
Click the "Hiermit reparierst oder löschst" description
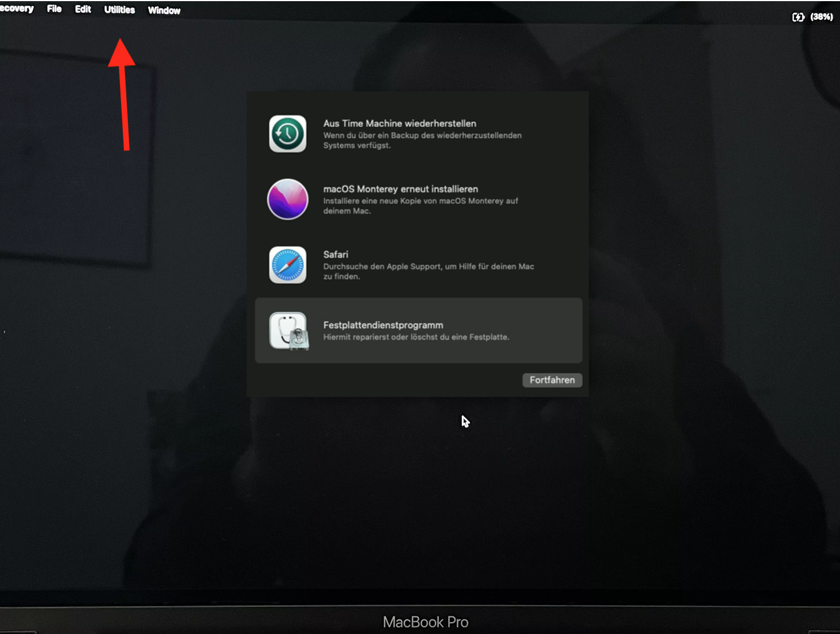pos(416,337)
